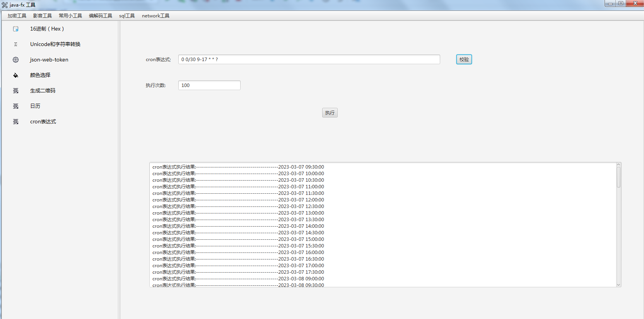Screen dimensions: 644x319
Task: Click the Unicode和字符串转换 sidebar icon
Action: (16, 44)
